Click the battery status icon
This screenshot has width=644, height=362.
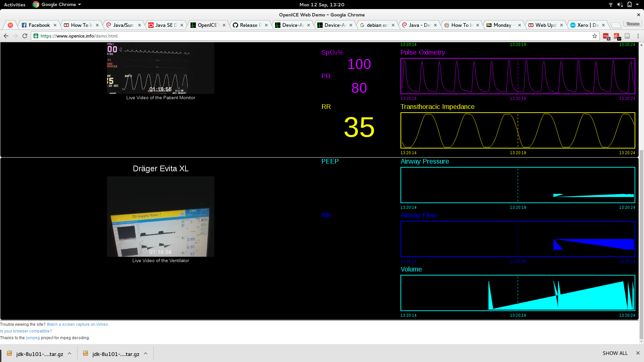(629, 5)
